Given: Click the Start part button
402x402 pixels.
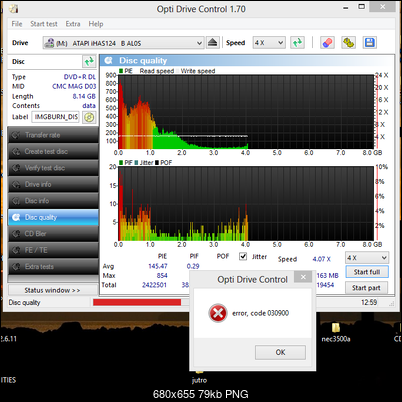Looking at the screenshot, I should pyautogui.click(x=366, y=288).
